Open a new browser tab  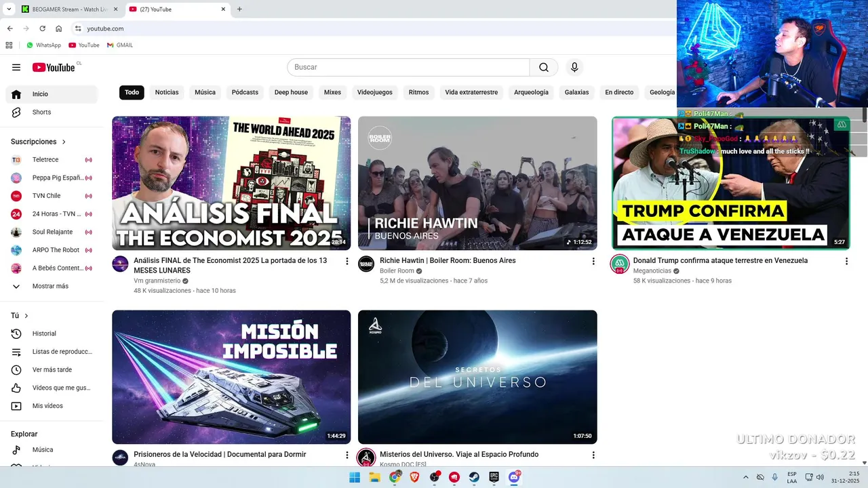coord(239,9)
